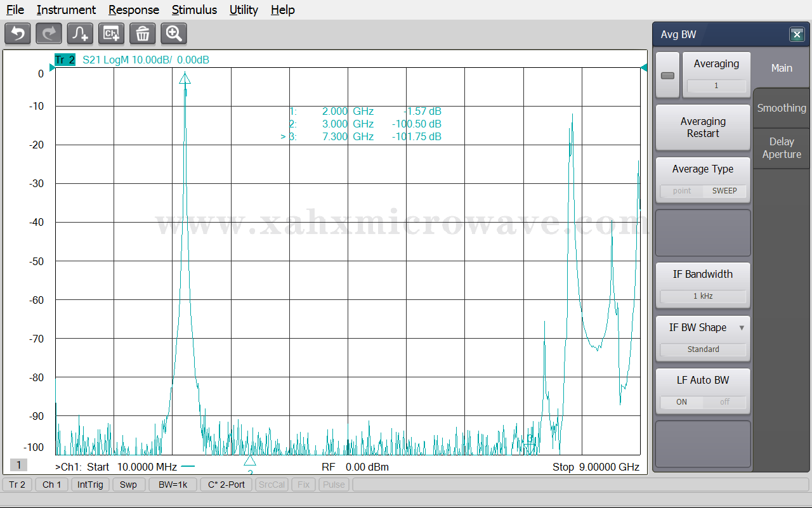This screenshot has height=508, width=812.
Task: Click the Redo arrow toolbar icon
Action: [49, 34]
